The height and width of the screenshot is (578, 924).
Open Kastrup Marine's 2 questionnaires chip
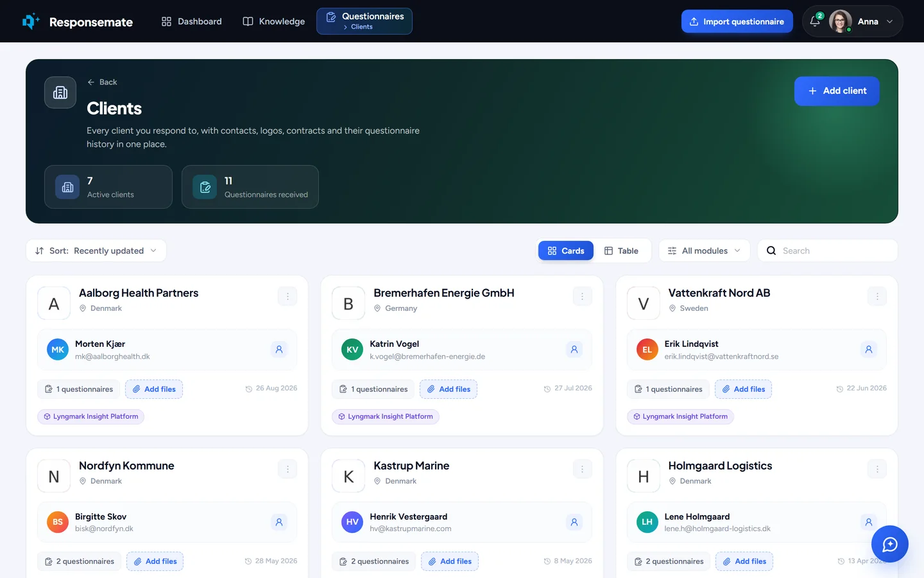click(373, 561)
